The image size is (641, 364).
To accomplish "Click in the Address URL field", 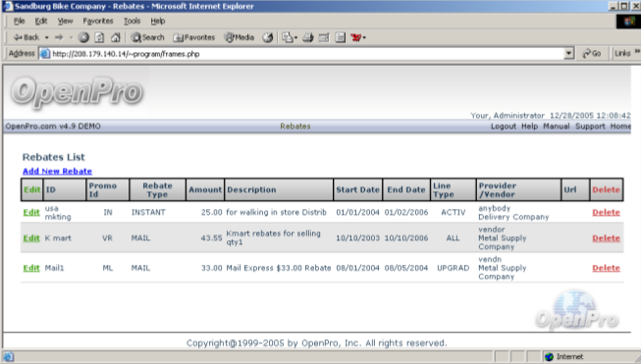I will click(x=306, y=54).
